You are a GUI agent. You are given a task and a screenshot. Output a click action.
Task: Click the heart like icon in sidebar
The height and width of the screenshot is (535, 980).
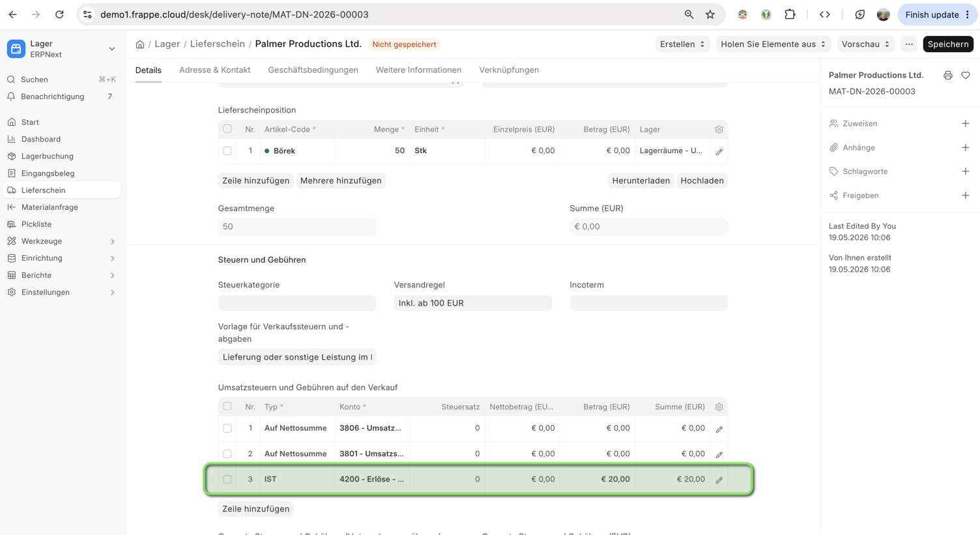(966, 76)
